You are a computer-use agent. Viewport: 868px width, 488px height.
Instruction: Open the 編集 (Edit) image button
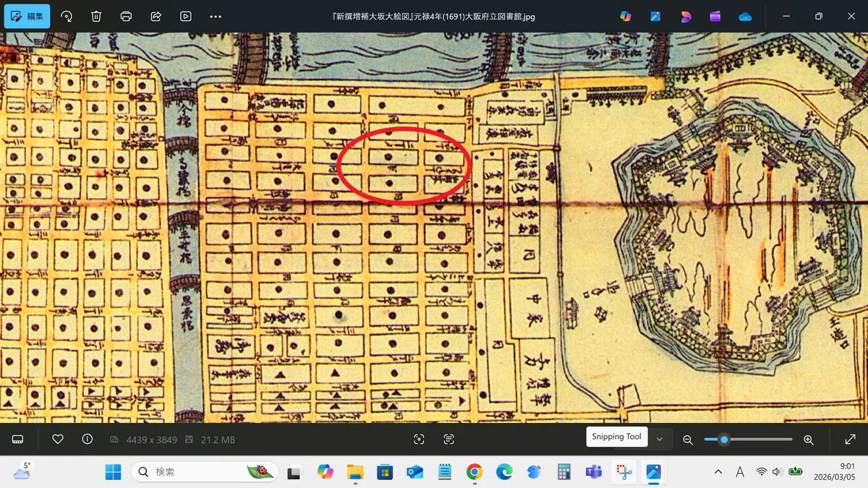[27, 16]
